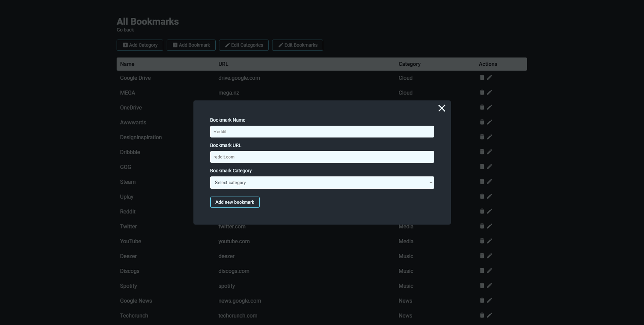The height and width of the screenshot is (325, 644).
Task: Delete the Spotify bookmark
Action: pos(482,285)
